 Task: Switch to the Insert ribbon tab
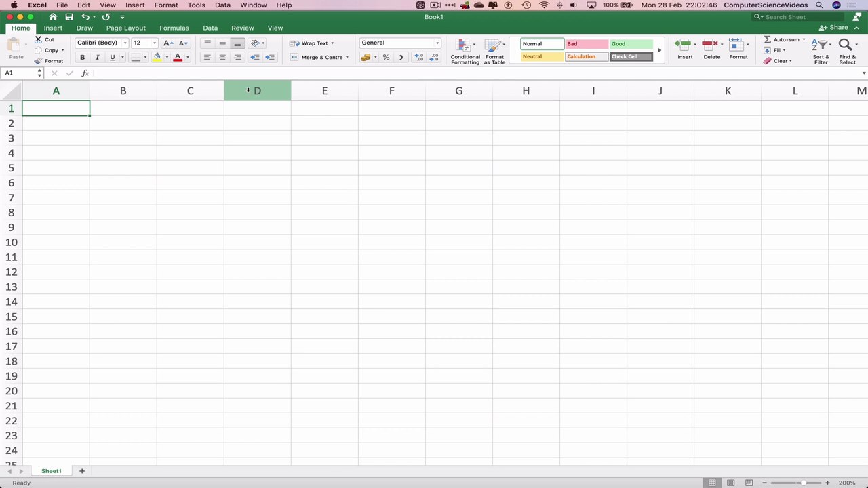click(x=53, y=28)
